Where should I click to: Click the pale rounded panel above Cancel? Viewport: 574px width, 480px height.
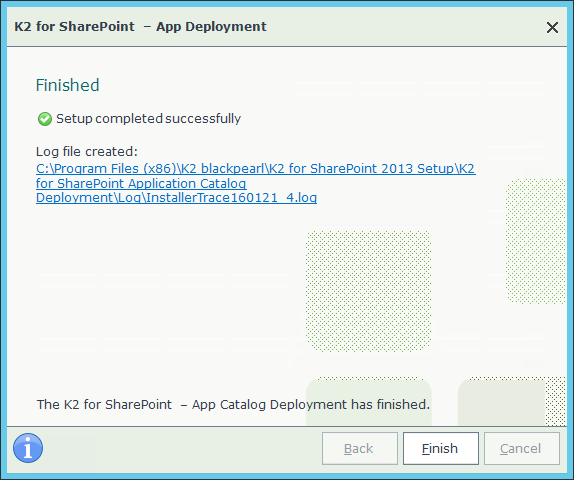[x=502, y=402]
